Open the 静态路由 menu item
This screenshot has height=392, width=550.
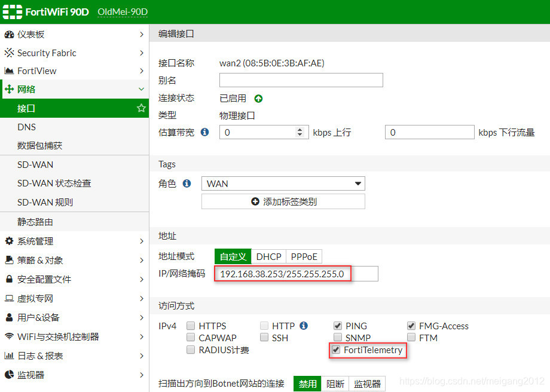pos(74,222)
